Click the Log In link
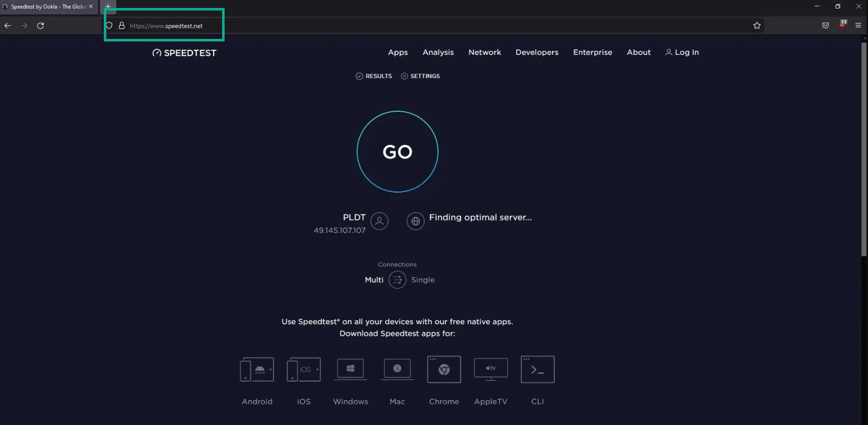The width and height of the screenshot is (868, 425). [x=682, y=52]
